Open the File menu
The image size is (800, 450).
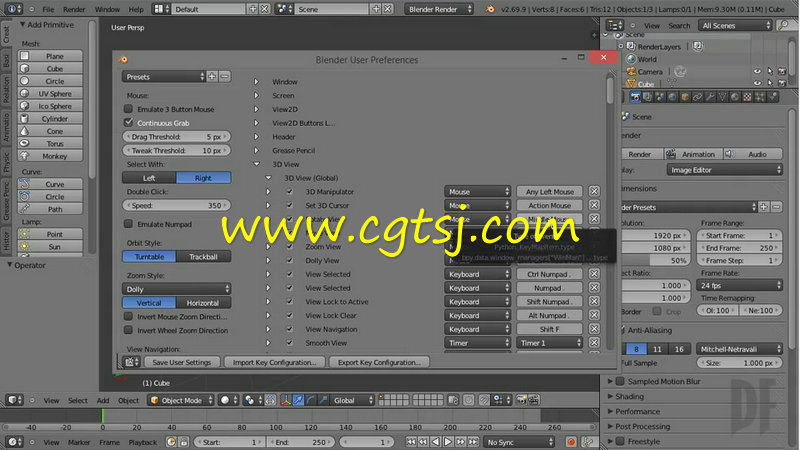pyautogui.click(x=48, y=9)
